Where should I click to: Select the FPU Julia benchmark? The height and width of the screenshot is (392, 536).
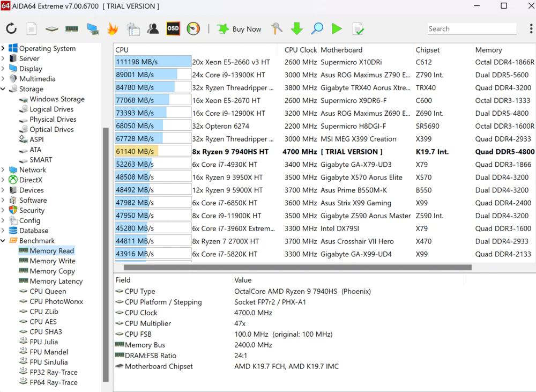(x=39, y=342)
